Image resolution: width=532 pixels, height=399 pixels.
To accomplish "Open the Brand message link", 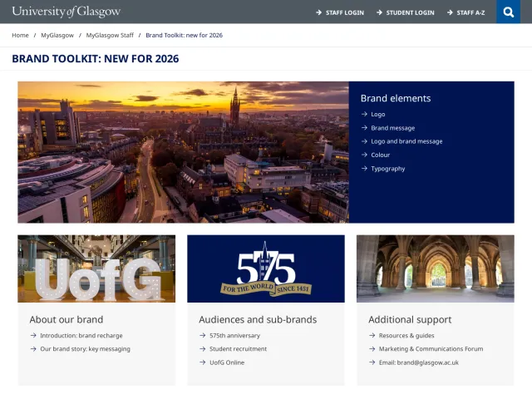I will pos(393,128).
